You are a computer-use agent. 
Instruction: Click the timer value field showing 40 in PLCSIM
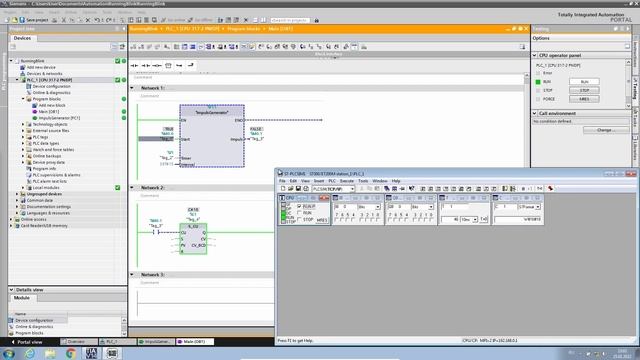(x=450, y=220)
